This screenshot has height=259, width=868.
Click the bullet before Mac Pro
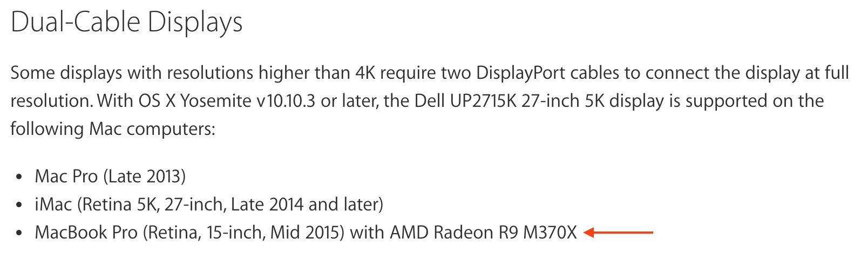tap(19, 177)
